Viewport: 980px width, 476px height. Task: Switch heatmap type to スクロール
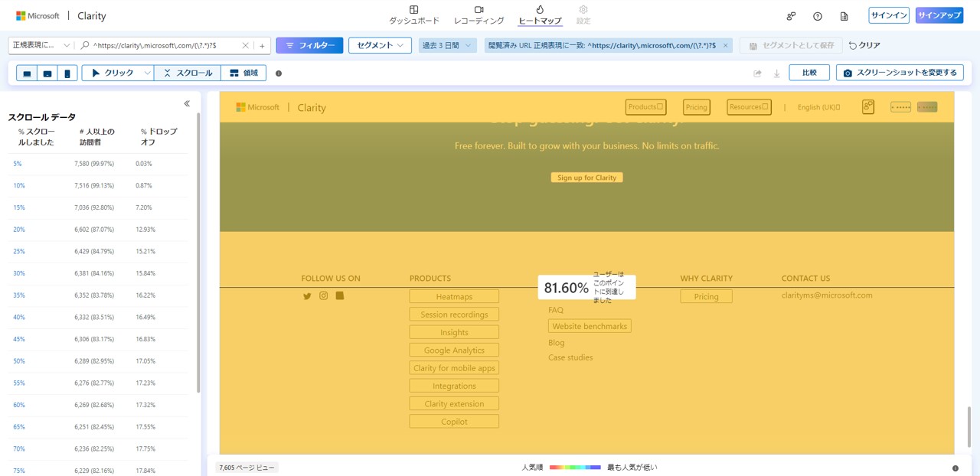click(188, 73)
